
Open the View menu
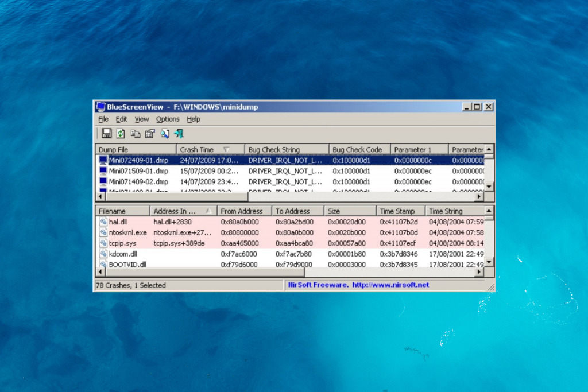(141, 119)
